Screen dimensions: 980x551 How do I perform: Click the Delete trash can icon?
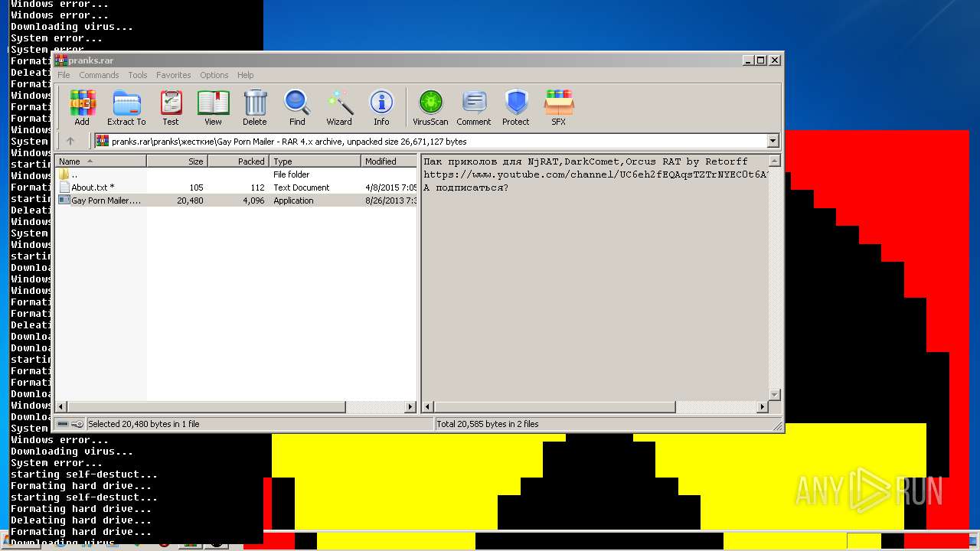click(255, 107)
